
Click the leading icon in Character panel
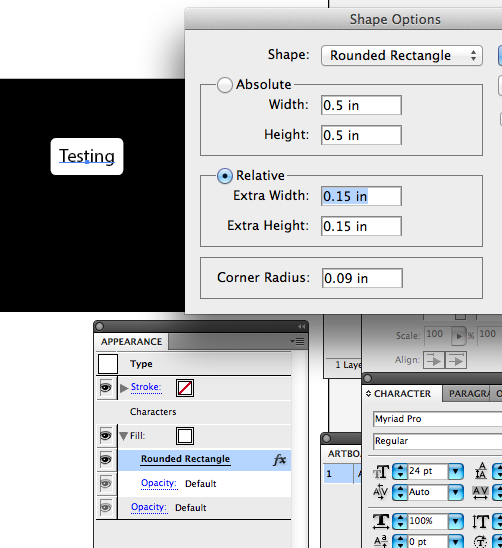(x=481, y=471)
